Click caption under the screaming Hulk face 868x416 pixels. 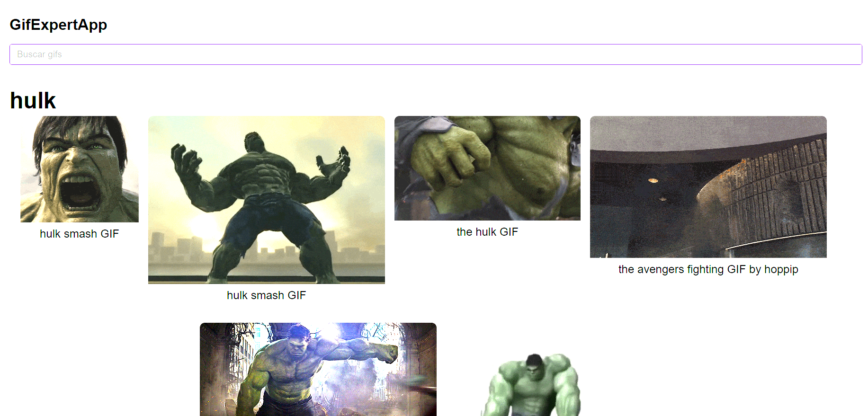79,234
